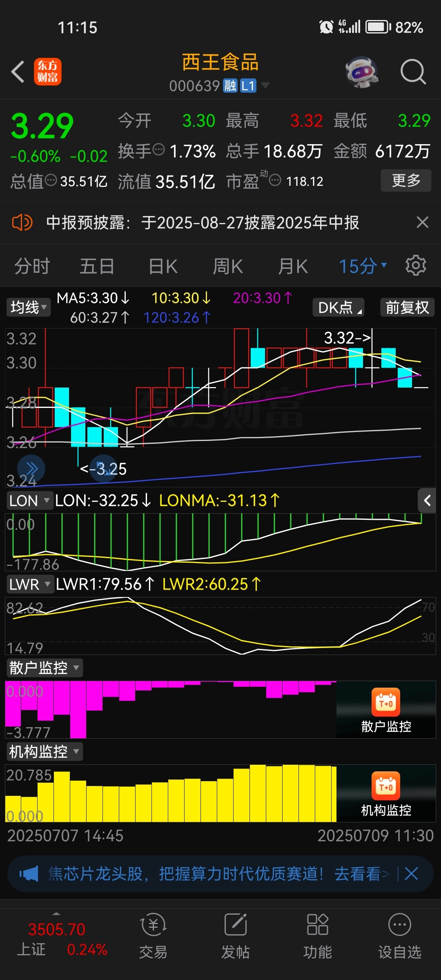Image resolution: width=441 pixels, height=980 pixels.
Task: Switch to 五日 tab
Action: coord(97,266)
